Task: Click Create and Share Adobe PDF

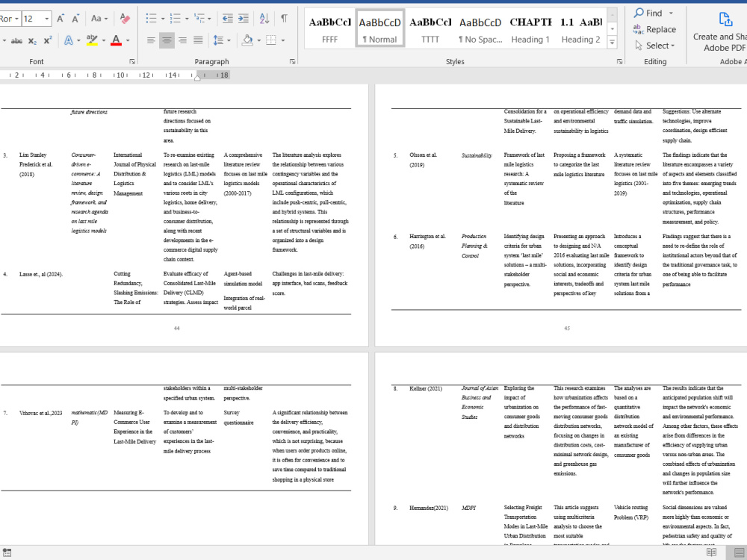Action: [x=722, y=31]
